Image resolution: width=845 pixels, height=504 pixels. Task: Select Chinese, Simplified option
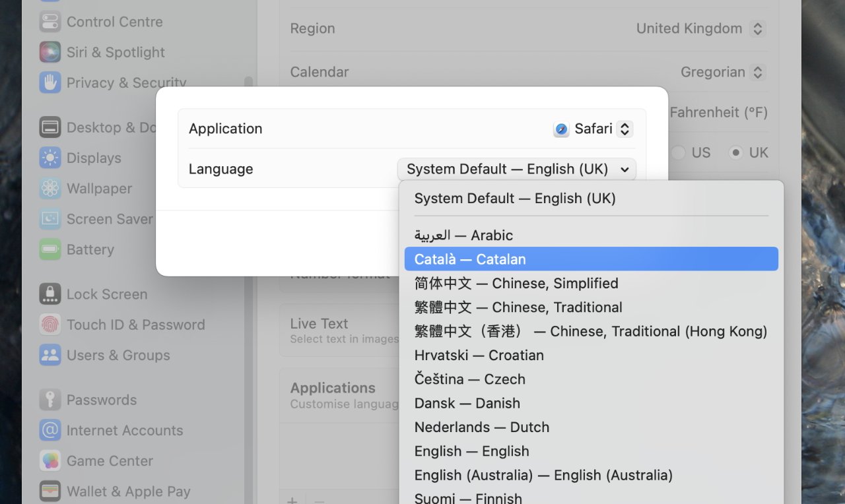tap(591, 284)
